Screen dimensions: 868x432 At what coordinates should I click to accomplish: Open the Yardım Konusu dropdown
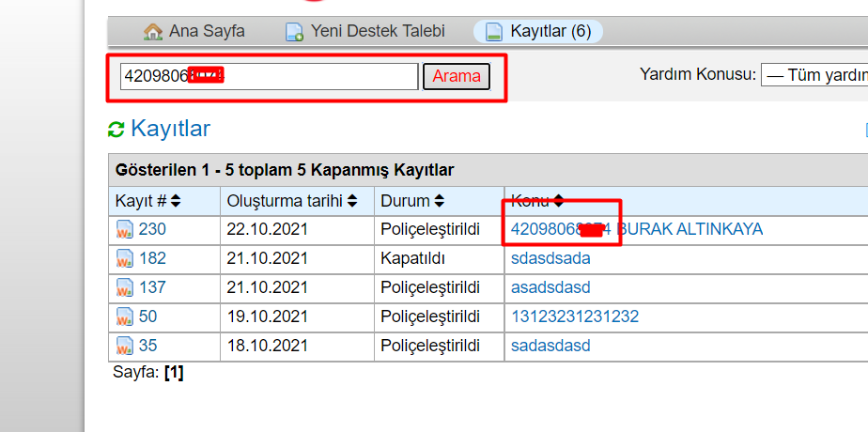pos(814,75)
